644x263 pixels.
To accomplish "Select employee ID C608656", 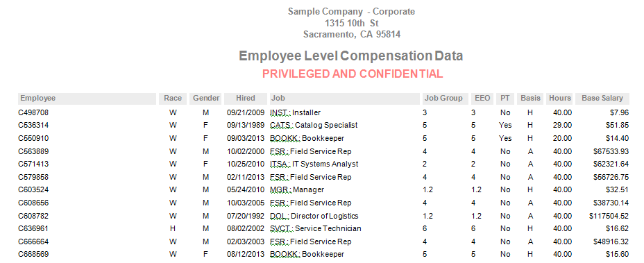I will tap(33, 203).
